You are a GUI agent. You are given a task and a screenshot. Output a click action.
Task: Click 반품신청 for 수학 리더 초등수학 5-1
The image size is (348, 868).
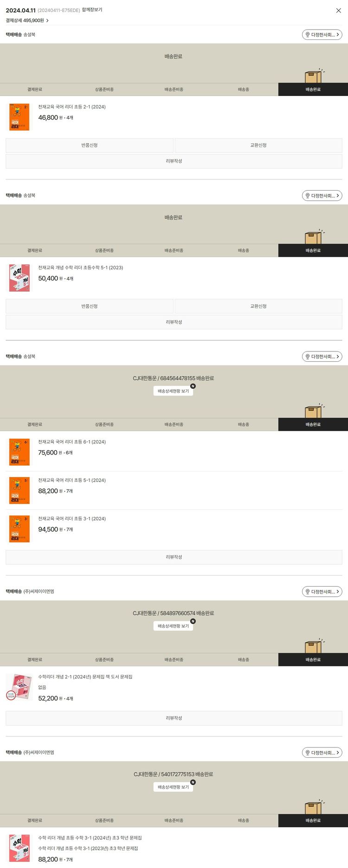pyautogui.click(x=90, y=306)
